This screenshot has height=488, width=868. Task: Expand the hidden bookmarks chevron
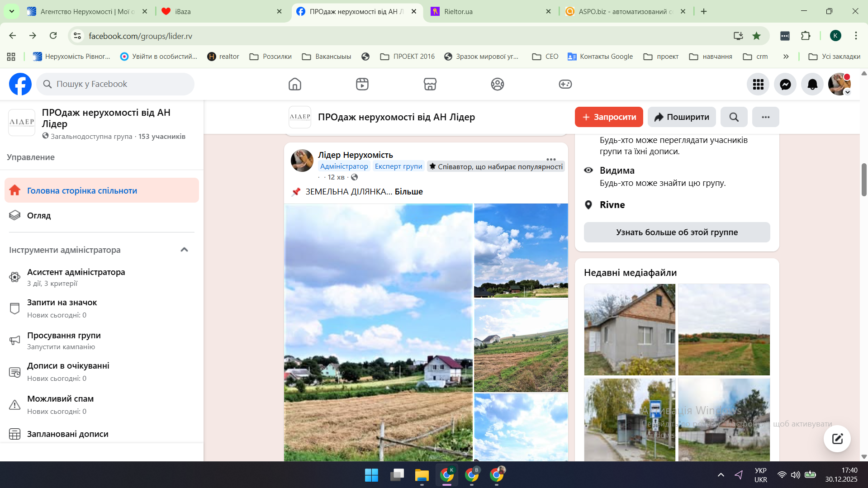[786, 57]
